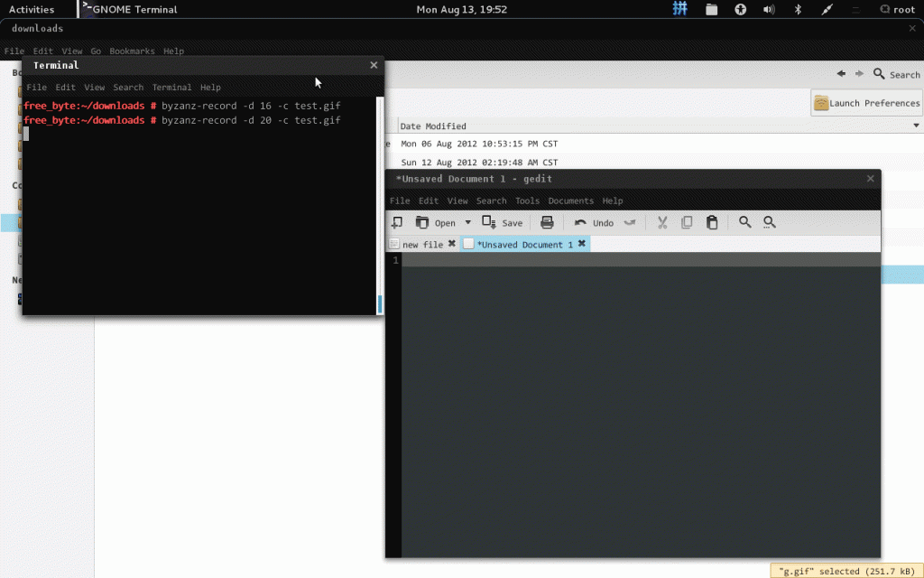This screenshot has width=924, height=578.
Task: Open a file using gedit's Open button
Action: point(436,222)
